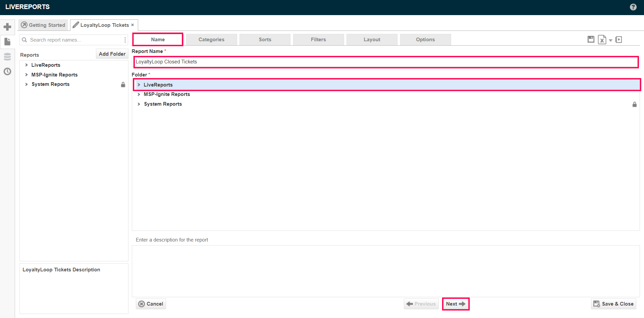Viewport: 644px width, 318px height.
Task: Expand LiveReports in the sidebar tree
Action: click(26, 65)
